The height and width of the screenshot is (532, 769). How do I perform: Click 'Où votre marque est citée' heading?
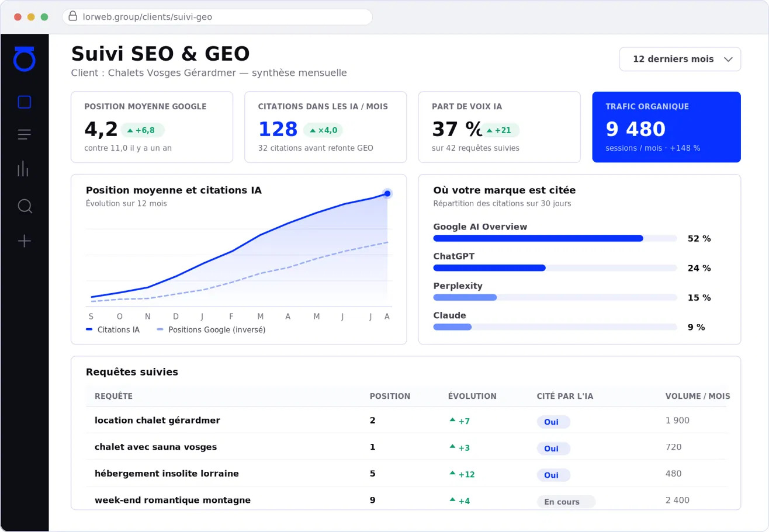(504, 190)
